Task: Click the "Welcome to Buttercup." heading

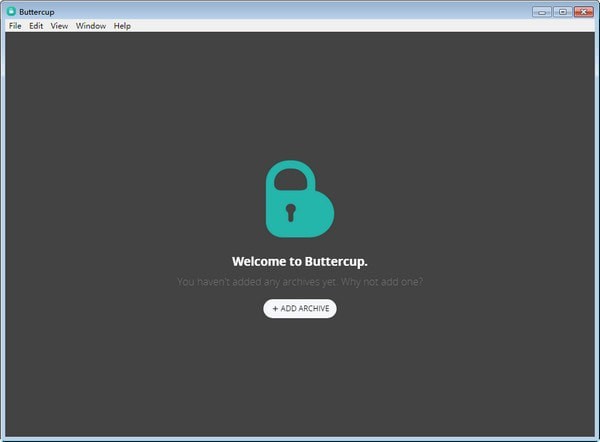Action: click(x=300, y=261)
